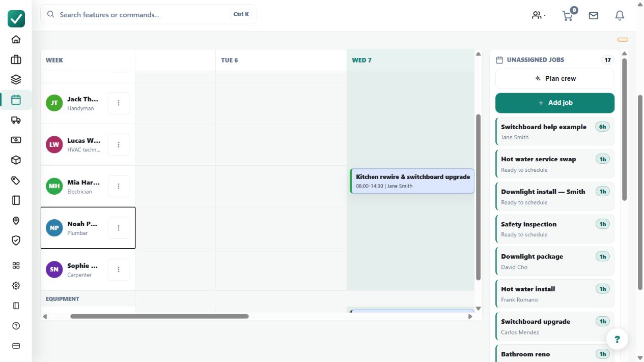The width and height of the screenshot is (644, 362).
Task: Open the green checkmark app logo
Action: (16, 19)
